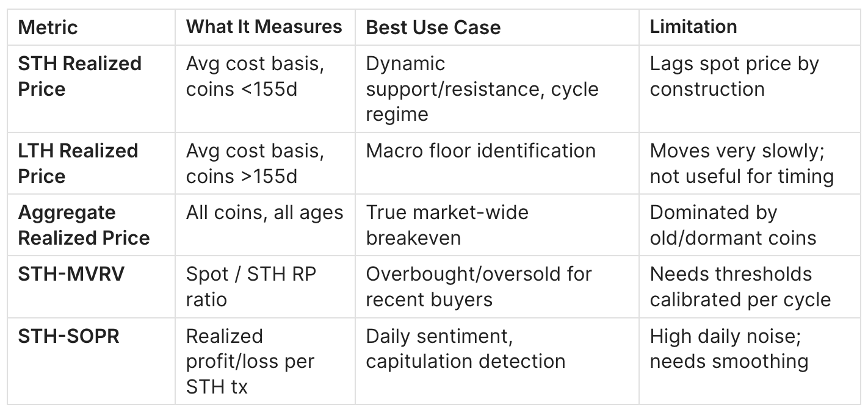Click the 'coins <155d' cost basis cell
The height and width of the screenshot is (410, 868).
click(x=255, y=76)
